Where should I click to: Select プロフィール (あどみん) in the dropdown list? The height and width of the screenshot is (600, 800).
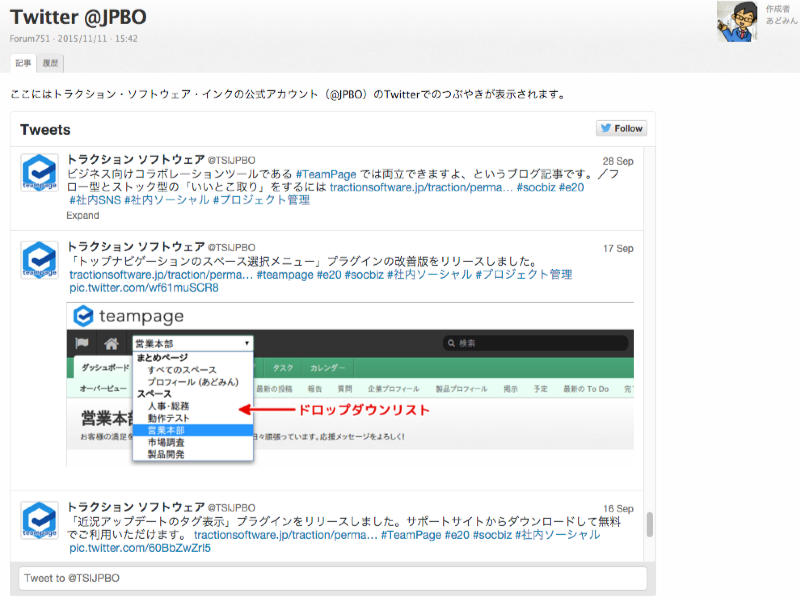[193, 382]
